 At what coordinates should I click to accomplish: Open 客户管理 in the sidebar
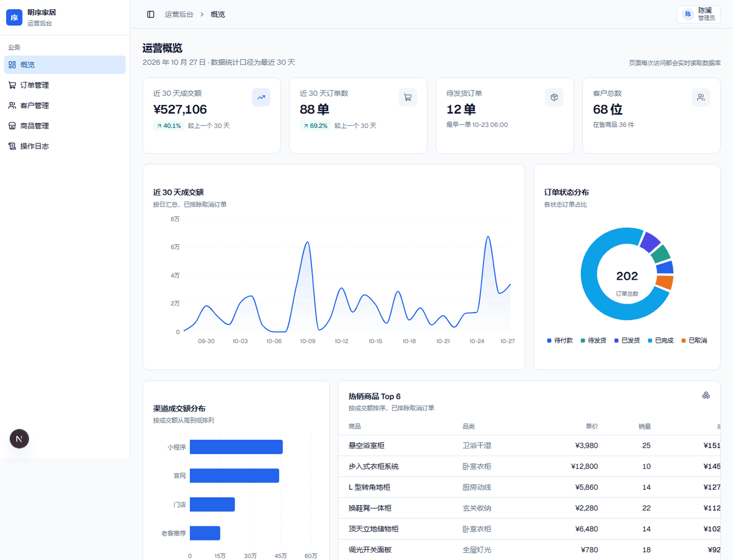(x=65, y=105)
